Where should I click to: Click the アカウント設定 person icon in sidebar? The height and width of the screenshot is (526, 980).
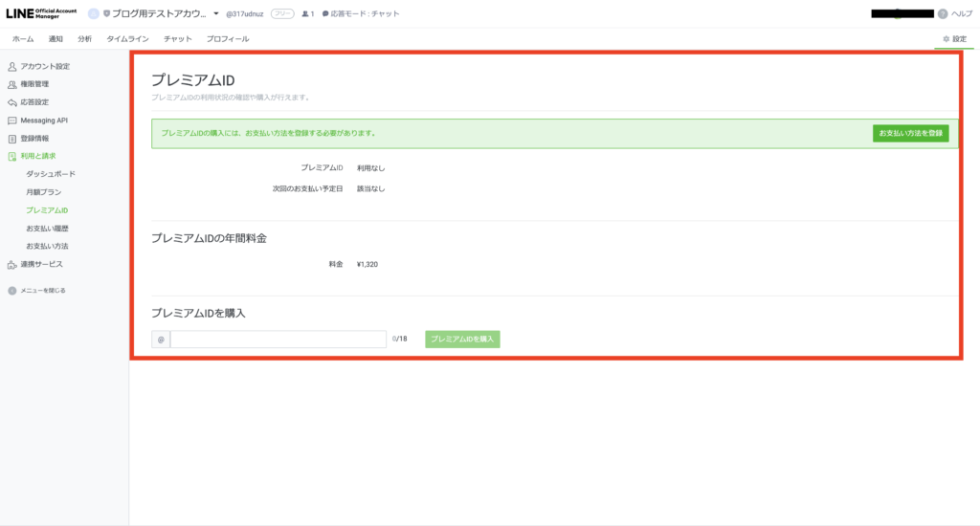pos(12,67)
